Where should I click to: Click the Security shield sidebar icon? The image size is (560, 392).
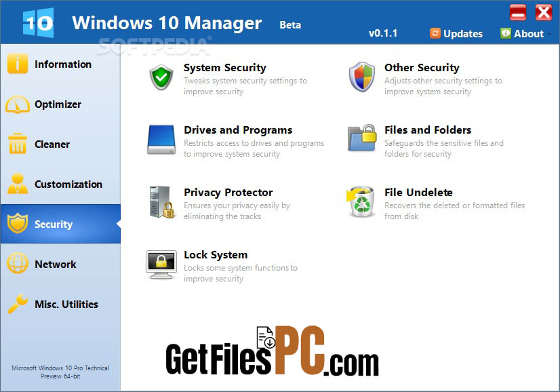[17, 223]
